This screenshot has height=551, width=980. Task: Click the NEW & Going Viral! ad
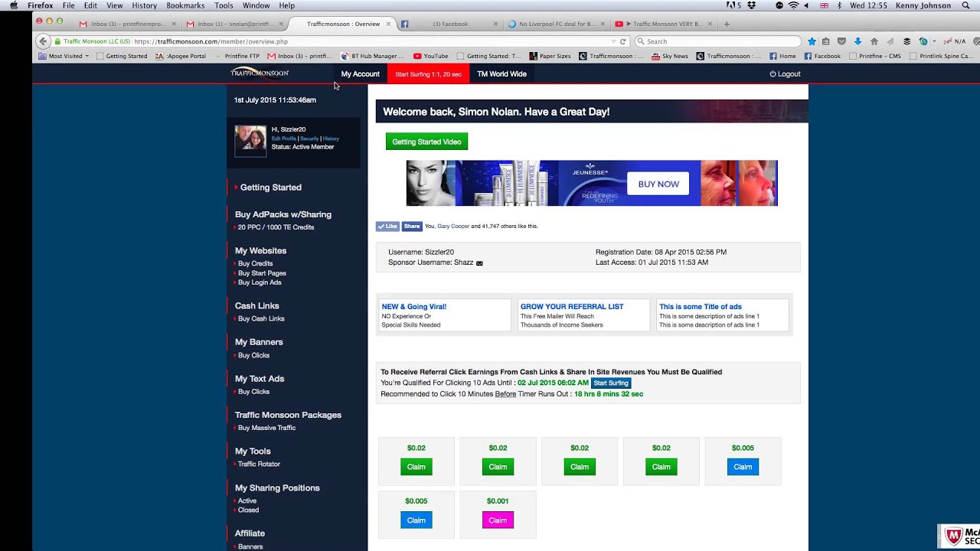[x=443, y=315]
